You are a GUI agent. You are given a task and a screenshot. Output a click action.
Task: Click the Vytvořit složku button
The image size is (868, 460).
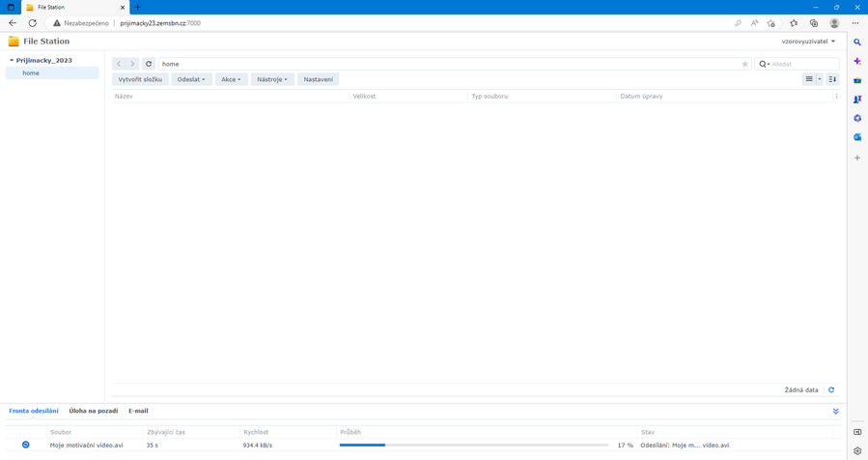pyautogui.click(x=140, y=79)
